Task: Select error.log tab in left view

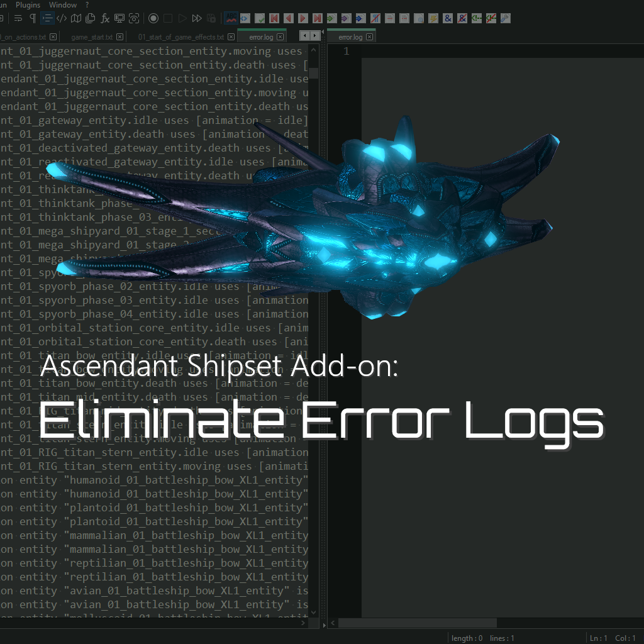Action: tap(261, 37)
